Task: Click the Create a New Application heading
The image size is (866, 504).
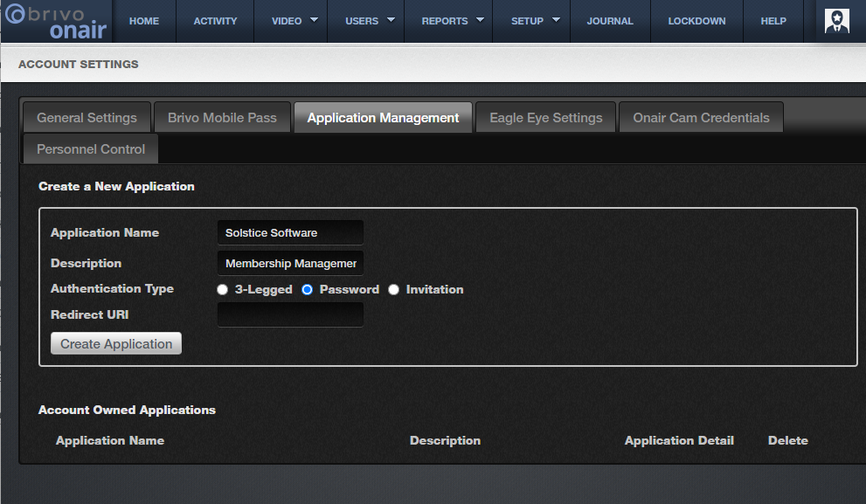Action: (x=116, y=187)
